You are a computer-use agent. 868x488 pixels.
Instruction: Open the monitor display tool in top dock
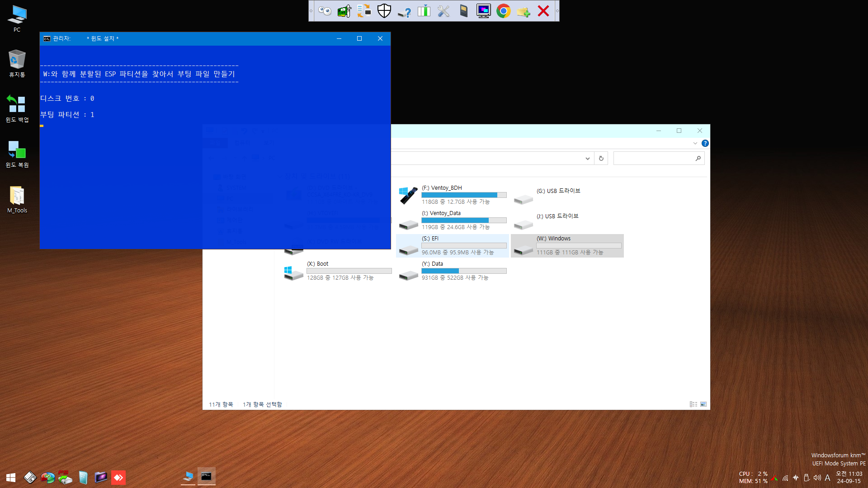coord(483,11)
